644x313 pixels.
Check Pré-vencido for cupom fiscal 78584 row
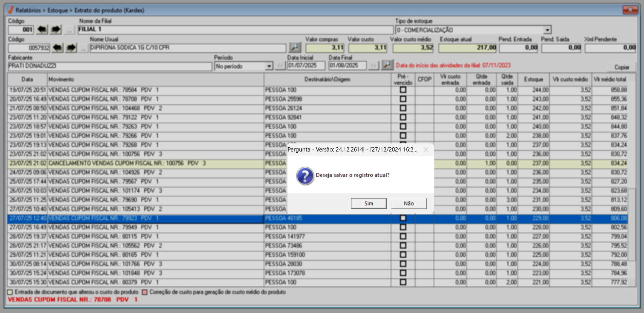pos(403,90)
